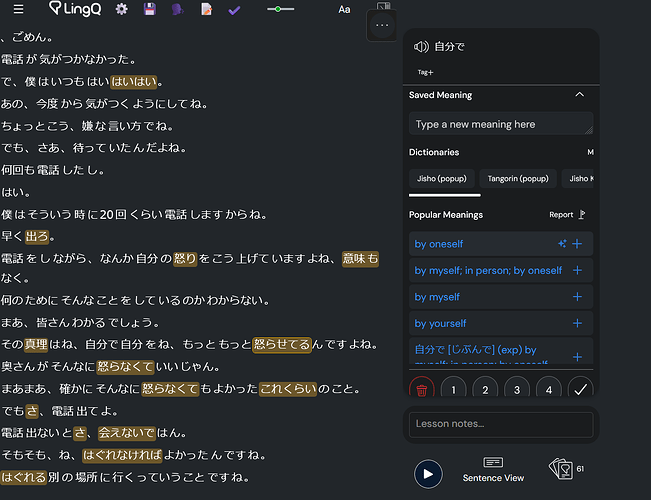Screen dimensions: 651x500
Task: Set word status to level 3
Action: (x=517, y=389)
